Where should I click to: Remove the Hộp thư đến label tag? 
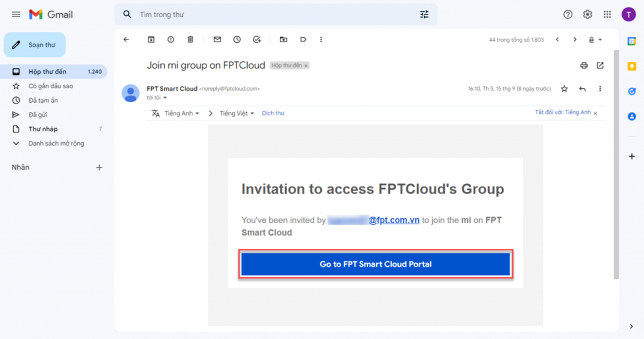(x=306, y=66)
